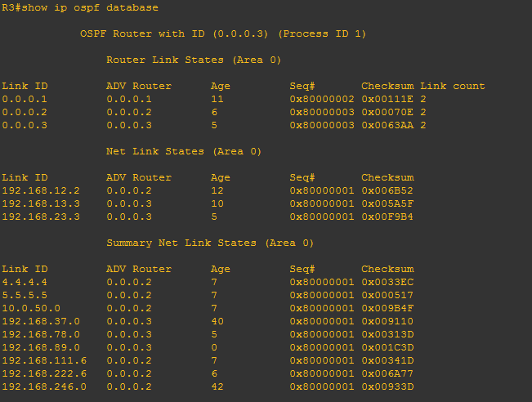The height and width of the screenshot is (402, 532).
Task: Select checksum 0x00F9B4 for 192.168.23.3
Action: pos(387,217)
